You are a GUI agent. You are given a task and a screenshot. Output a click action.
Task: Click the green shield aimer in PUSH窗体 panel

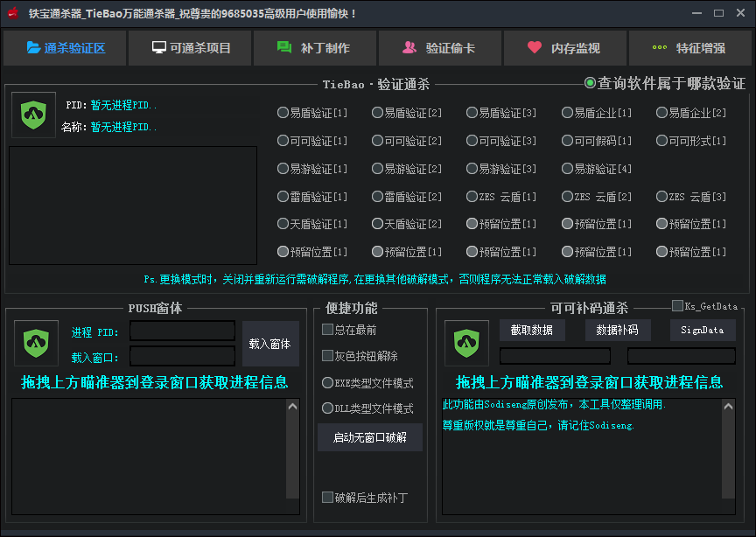tap(36, 342)
